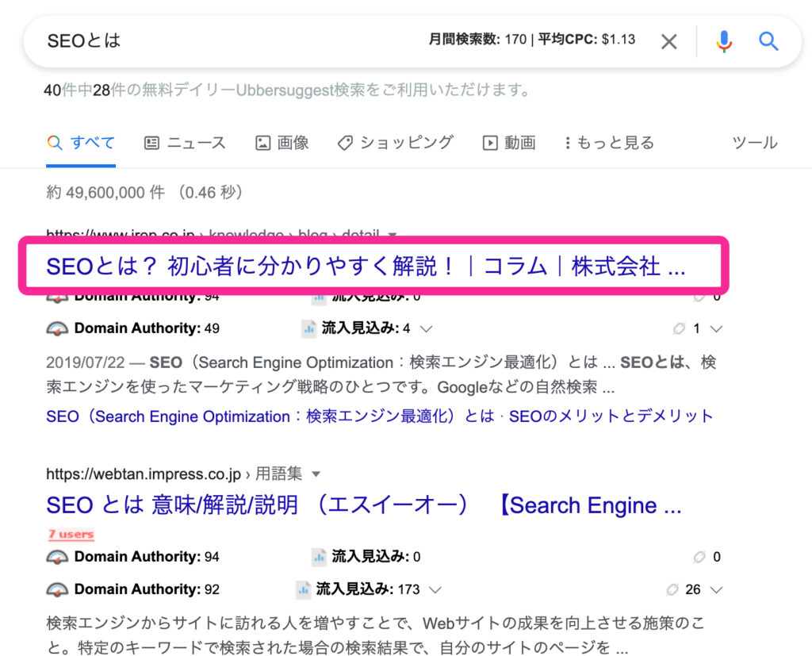The width and height of the screenshot is (812, 656).
Task: Expand the chevron next to 流入見込み: 173
Action: (435, 589)
